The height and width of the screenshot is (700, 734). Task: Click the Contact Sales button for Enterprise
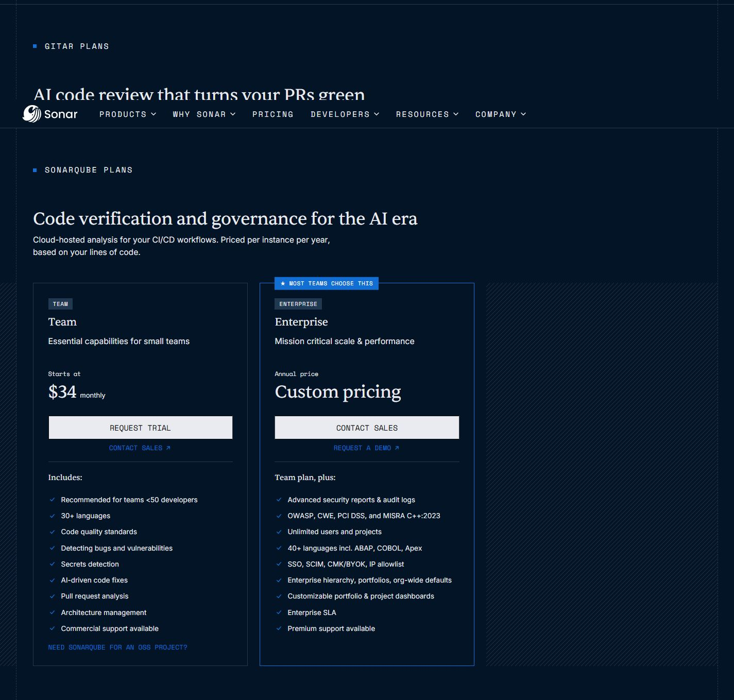[367, 428]
